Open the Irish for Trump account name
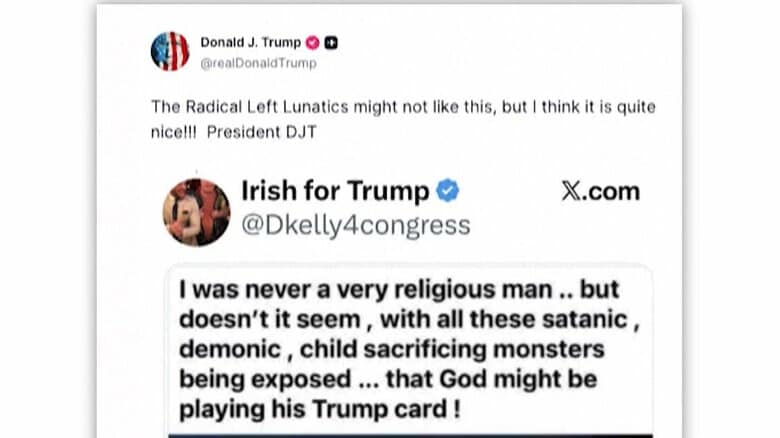This screenshot has width=780, height=438. [x=335, y=191]
